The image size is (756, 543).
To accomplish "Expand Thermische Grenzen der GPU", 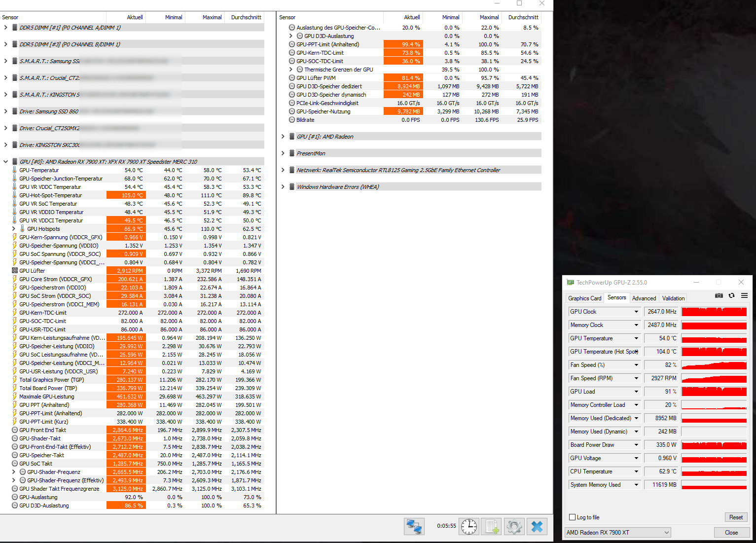I will (290, 70).
